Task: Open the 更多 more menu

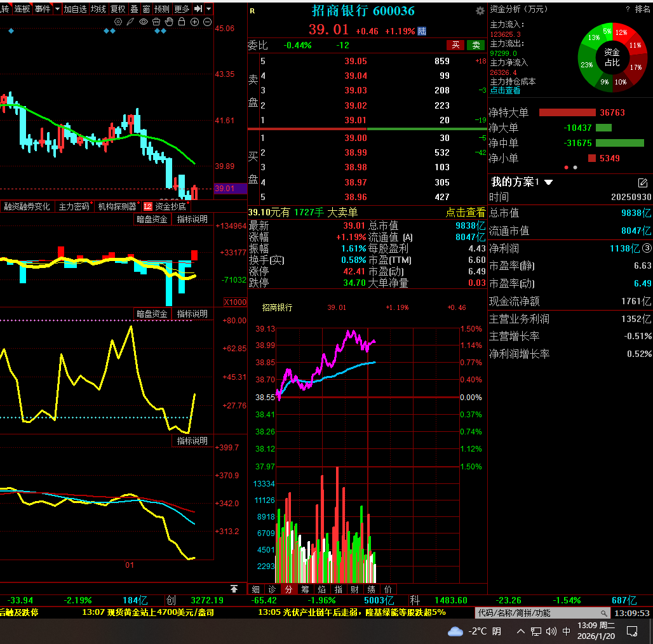Action: [182, 9]
